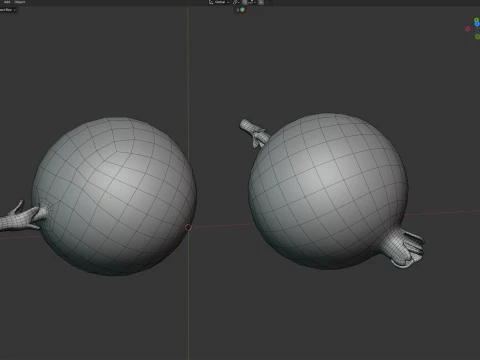Image resolution: width=480 pixels, height=360 pixels.
Task: Click the red X axis gizmo circle
Action: (468, 29)
